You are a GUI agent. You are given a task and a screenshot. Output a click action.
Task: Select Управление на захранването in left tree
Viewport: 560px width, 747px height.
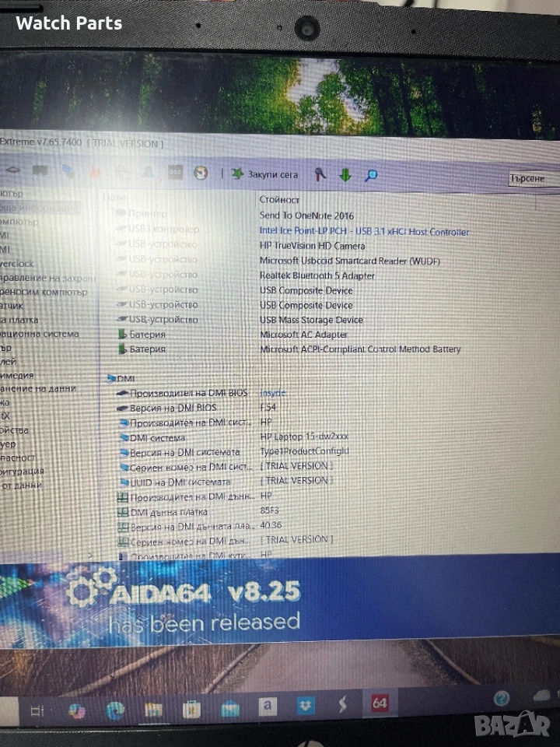tap(47, 278)
